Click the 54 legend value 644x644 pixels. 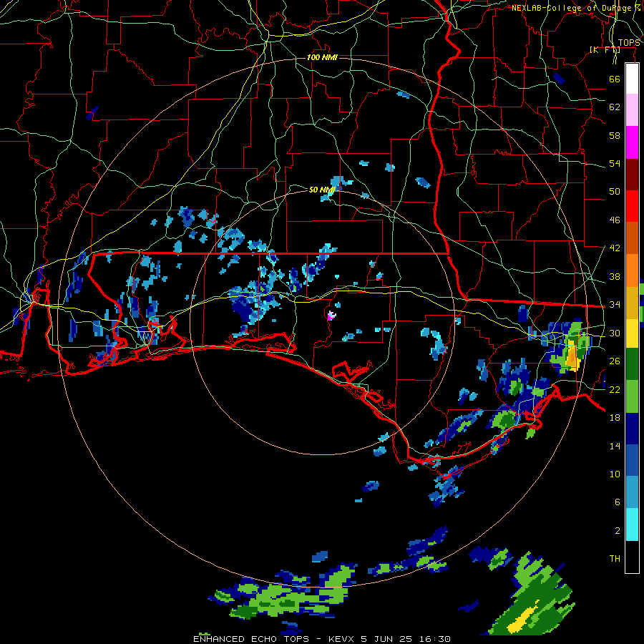pos(615,163)
